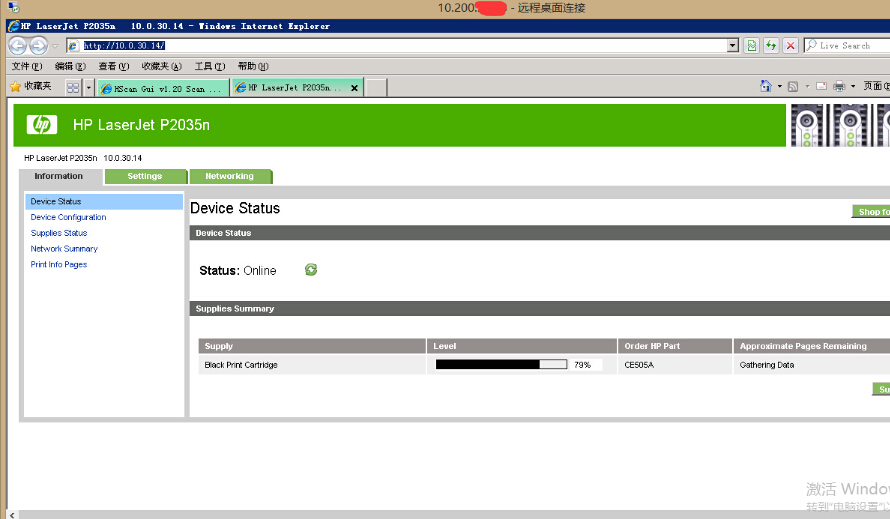Image resolution: width=890 pixels, height=519 pixels.
Task: Click the address bar URL field
Action: coord(396,45)
